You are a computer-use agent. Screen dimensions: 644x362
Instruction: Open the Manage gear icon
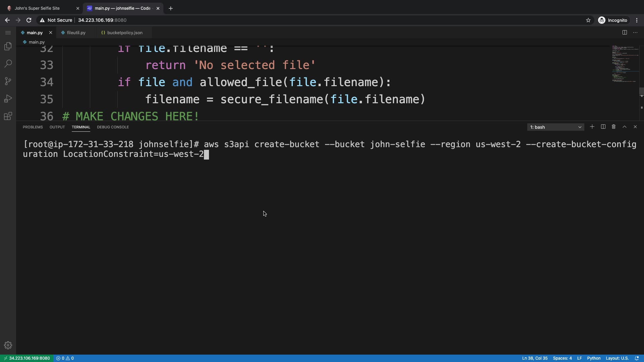pyautogui.click(x=8, y=345)
